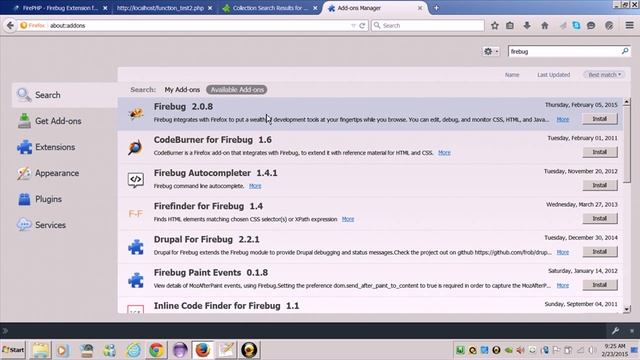The image size is (640, 360).
Task: Open Get Add-ons category
Action: point(64,121)
